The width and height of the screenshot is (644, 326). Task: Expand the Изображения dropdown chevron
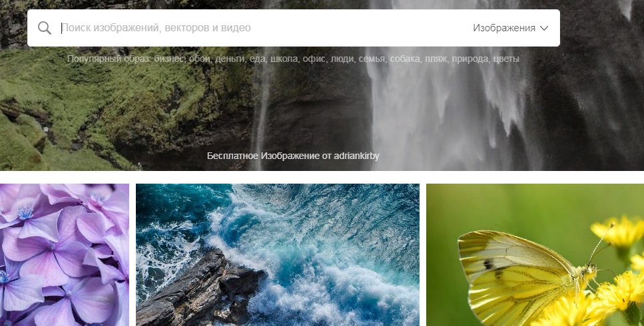tap(544, 29)
